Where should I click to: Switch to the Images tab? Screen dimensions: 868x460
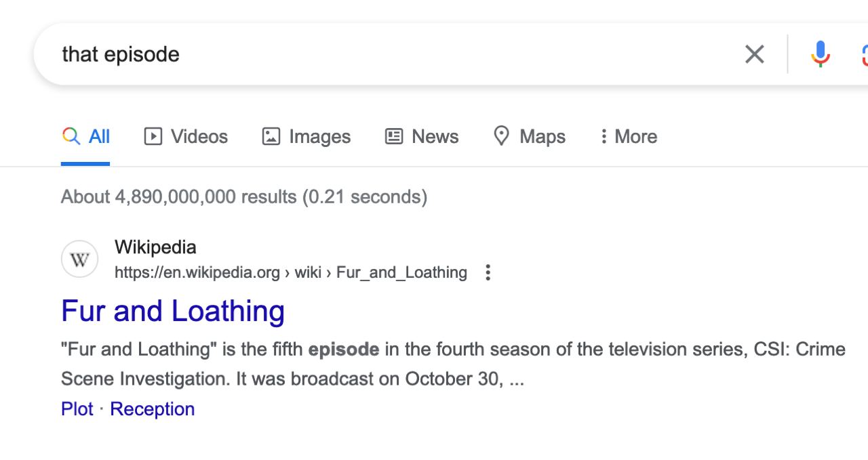pos(307,137)
